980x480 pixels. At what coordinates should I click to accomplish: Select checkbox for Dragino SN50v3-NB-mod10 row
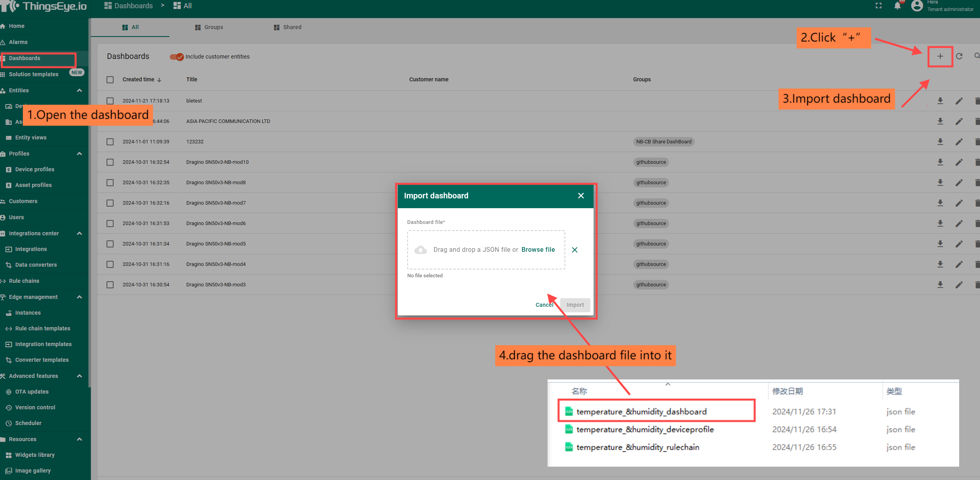click(x=110, y=162)
